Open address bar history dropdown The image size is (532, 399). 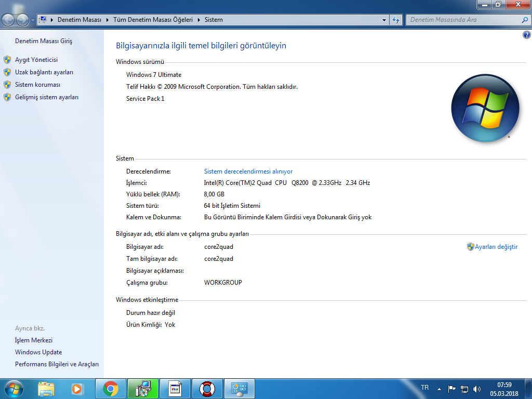point(384,20)
